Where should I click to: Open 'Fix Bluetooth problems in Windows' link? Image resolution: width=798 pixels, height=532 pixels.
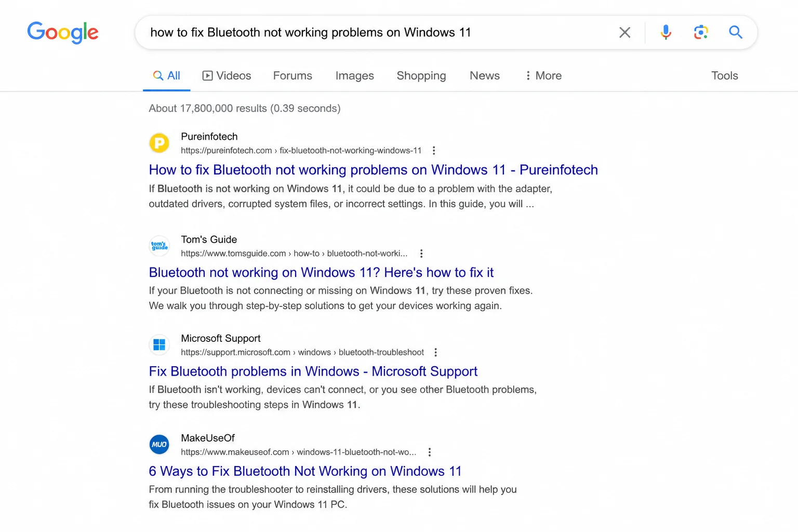[x=313, y=371]
